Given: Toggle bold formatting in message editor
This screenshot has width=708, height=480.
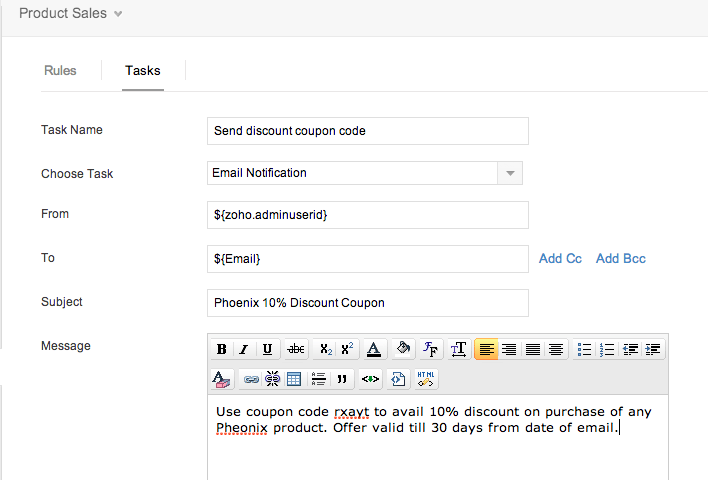Looking at the screenshot, I should tap(222, 349).
